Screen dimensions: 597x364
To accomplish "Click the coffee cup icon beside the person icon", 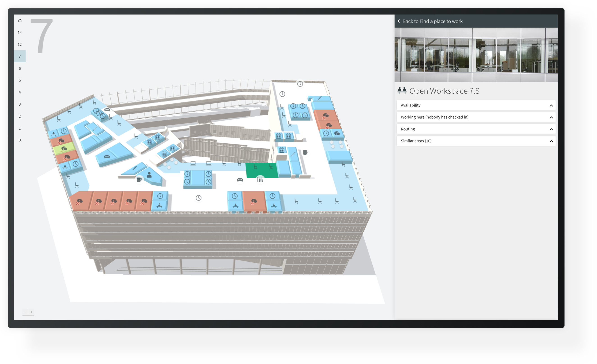I will point(139,180).
